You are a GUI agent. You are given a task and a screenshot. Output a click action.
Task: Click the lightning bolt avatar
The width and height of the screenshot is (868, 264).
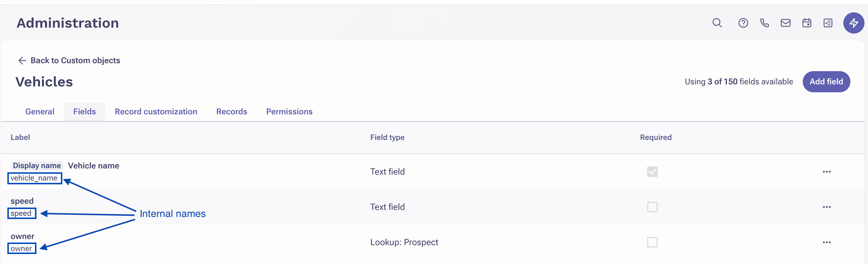pos(854,23)
